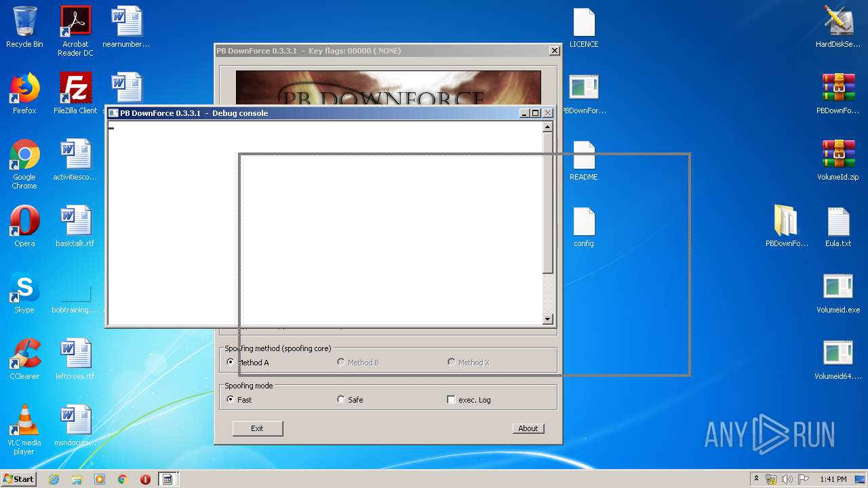Select the leftcross.rtf file
The height and width of the screenshot is (488, 868).
pos(75,359)
